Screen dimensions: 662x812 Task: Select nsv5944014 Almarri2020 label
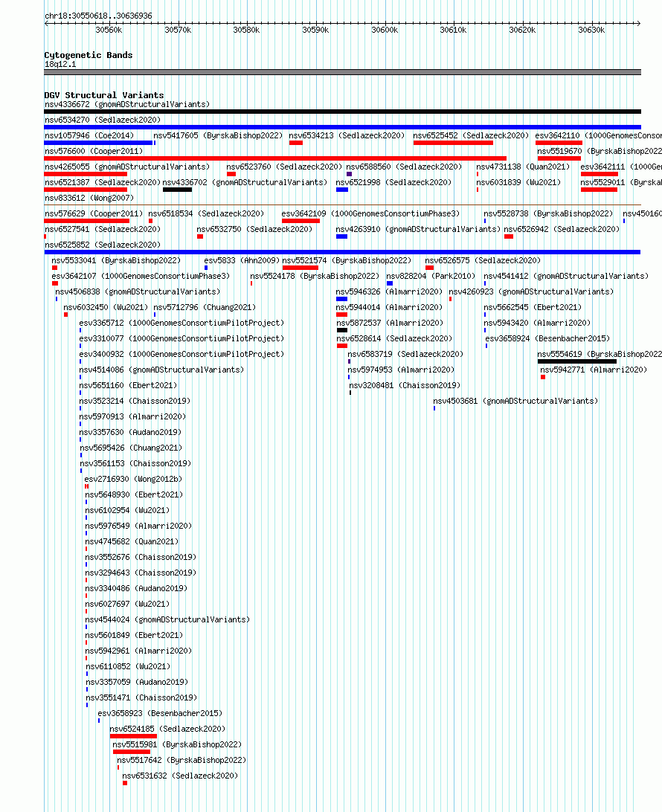click(389, 306)
